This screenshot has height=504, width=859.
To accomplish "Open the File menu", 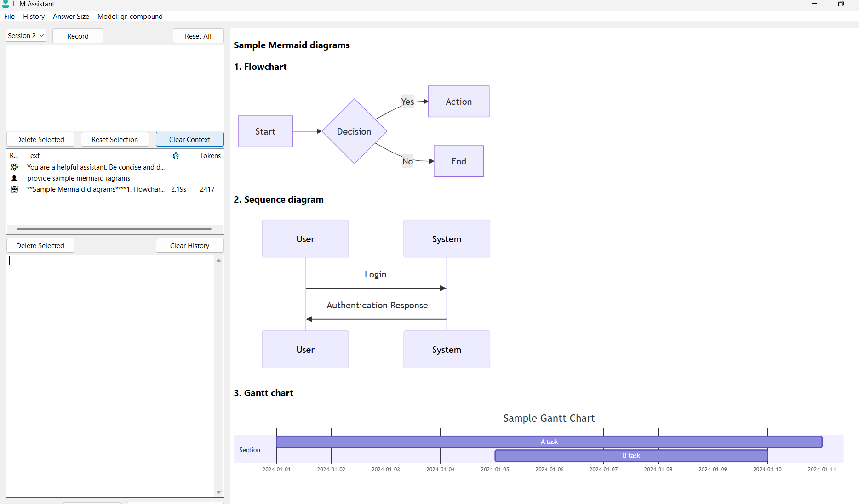I will pyautogui.click(x=9, y=17).
